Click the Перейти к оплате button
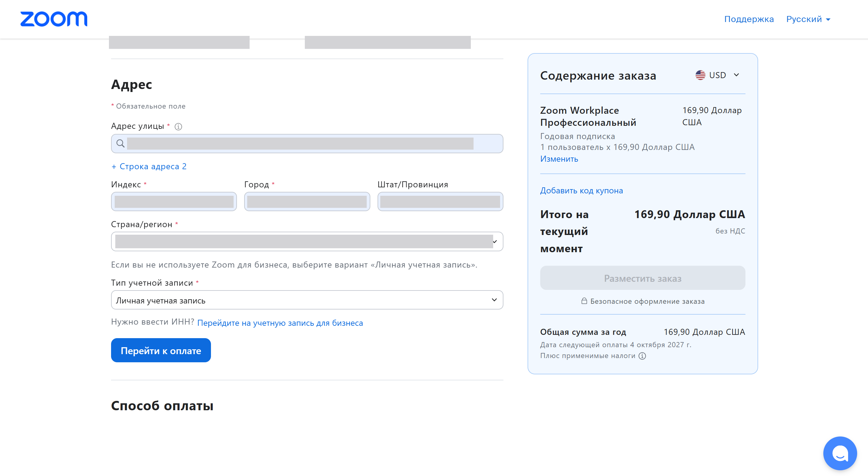 click(x=161, y=350)
